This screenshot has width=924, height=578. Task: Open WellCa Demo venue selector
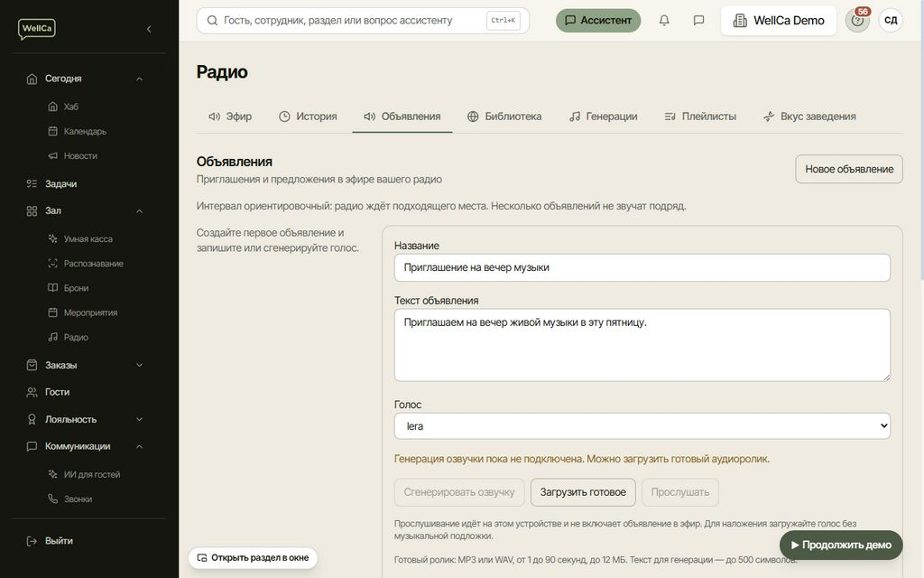tap(779, 21)
